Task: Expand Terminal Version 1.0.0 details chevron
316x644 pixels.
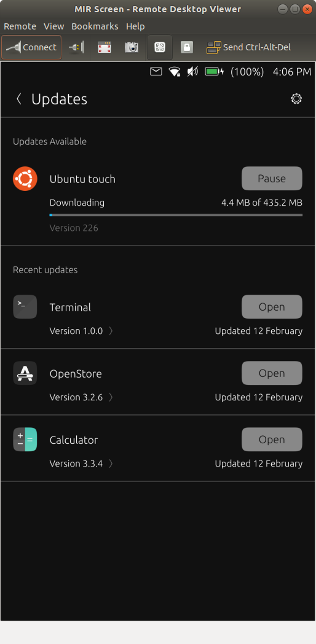Action: click(x=111, y=331)
